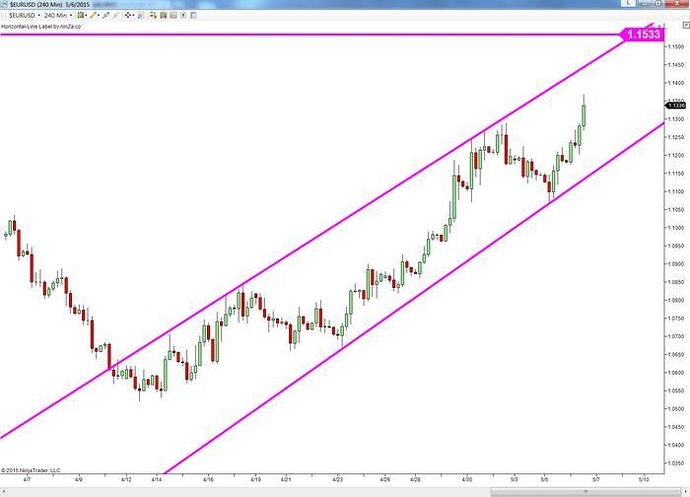Click the horizontal scrollbar thumb at the bottom

(586, 491)
